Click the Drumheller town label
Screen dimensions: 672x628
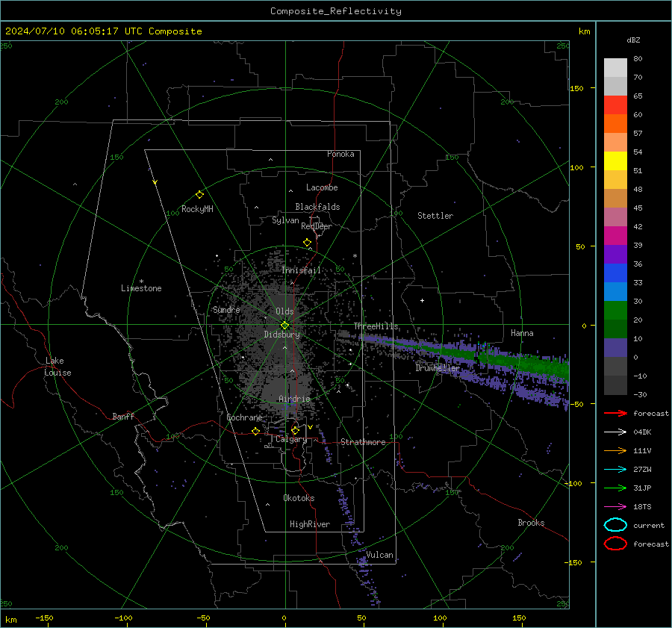pyautogui.click(x=438, y=368)
